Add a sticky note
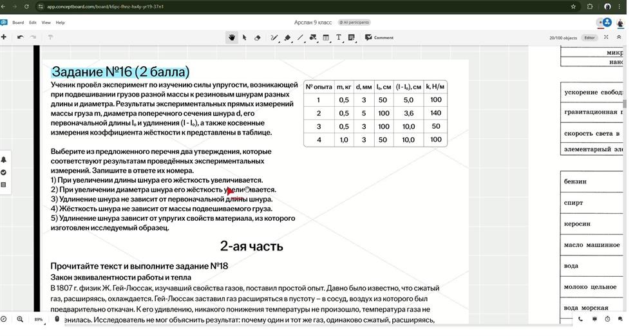 pos(351,37)
